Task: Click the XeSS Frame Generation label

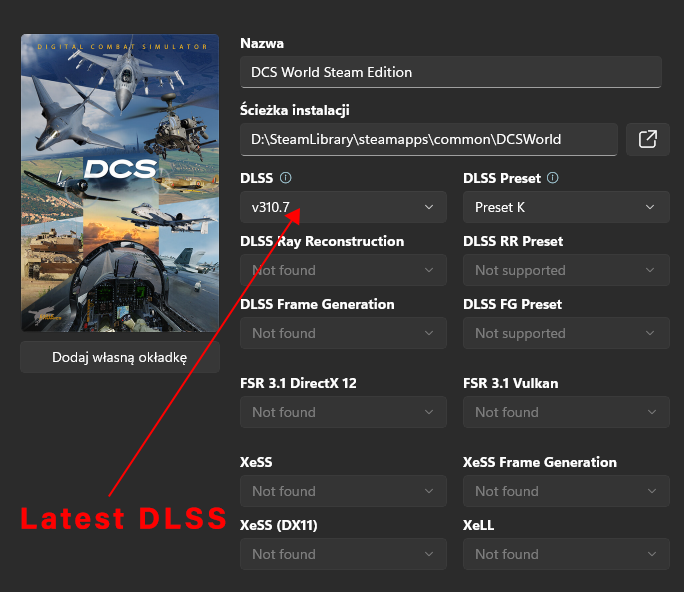Action: (x=540, y=462)
